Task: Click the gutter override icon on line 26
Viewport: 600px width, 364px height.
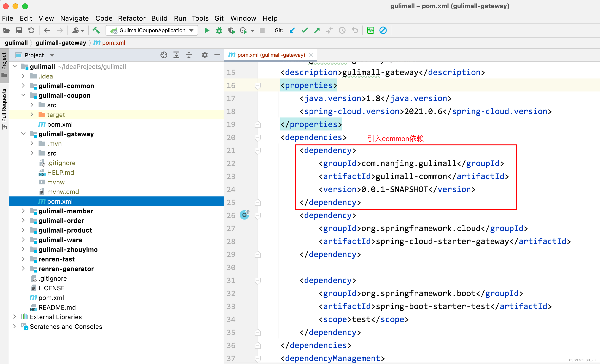Action: click(x=245, y=215)
